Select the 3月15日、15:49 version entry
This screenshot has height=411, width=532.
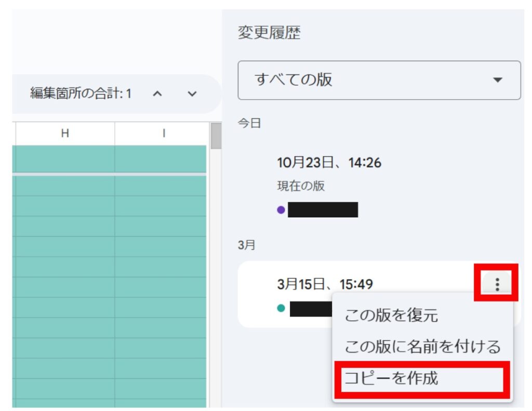coord(325,284)
